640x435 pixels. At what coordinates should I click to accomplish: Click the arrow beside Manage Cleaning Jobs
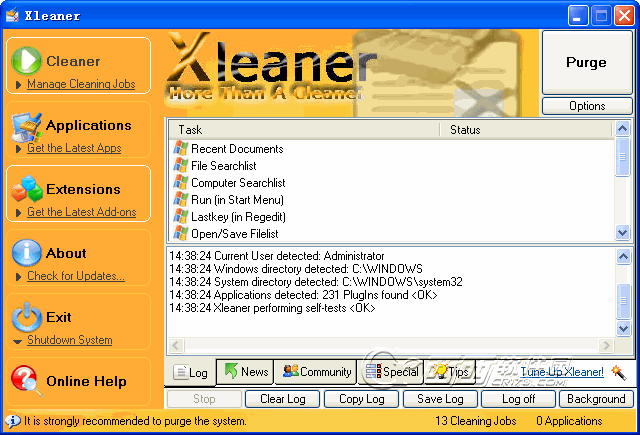18,85
